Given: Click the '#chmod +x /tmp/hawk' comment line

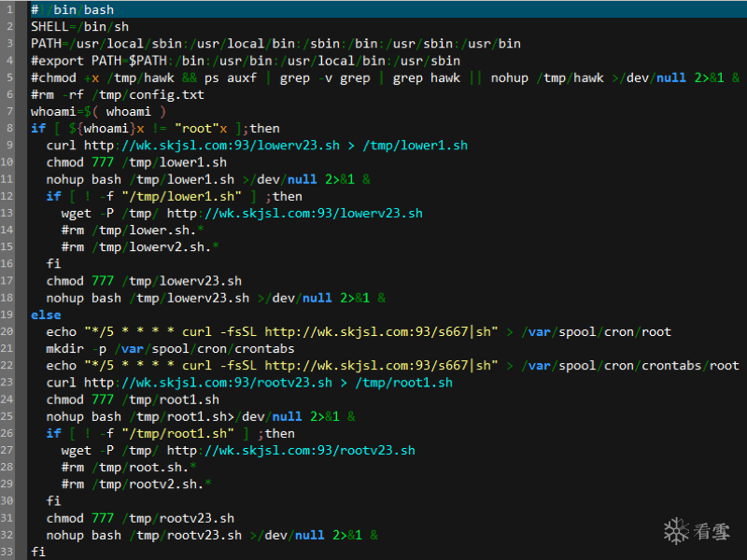Looking at the screenshot, I should coord(385,77).
